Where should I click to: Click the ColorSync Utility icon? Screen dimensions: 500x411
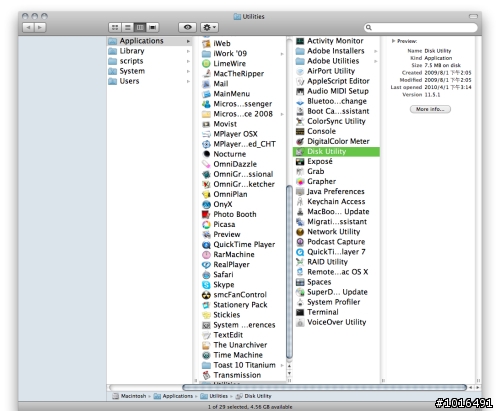(300, 121)
